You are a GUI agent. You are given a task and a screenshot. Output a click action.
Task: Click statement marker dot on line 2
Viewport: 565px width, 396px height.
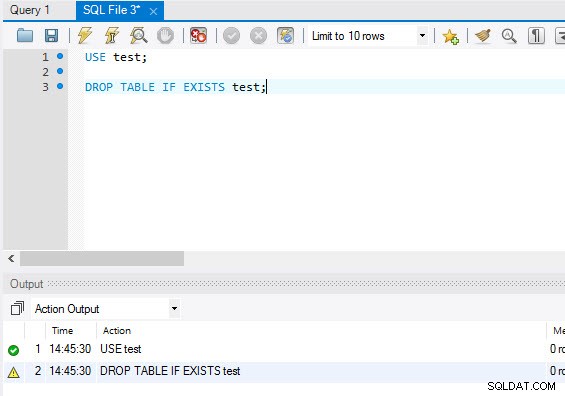[60, 71]
